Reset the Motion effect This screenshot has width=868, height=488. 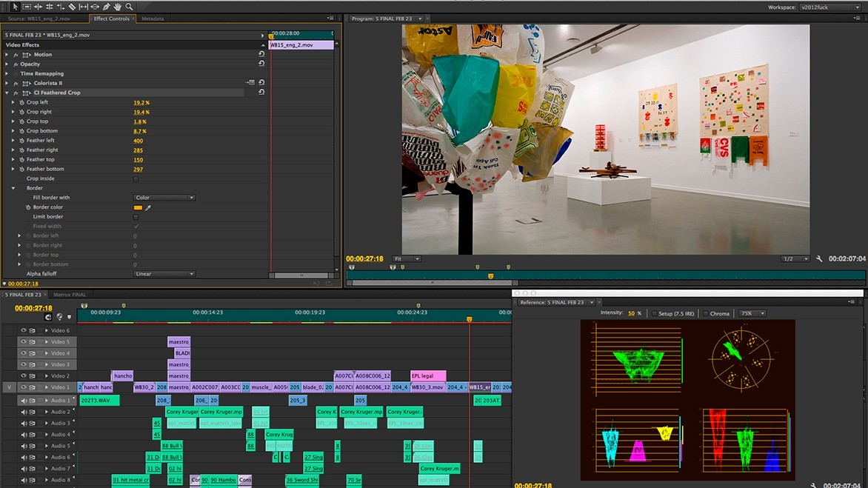[x=261, y=54]
